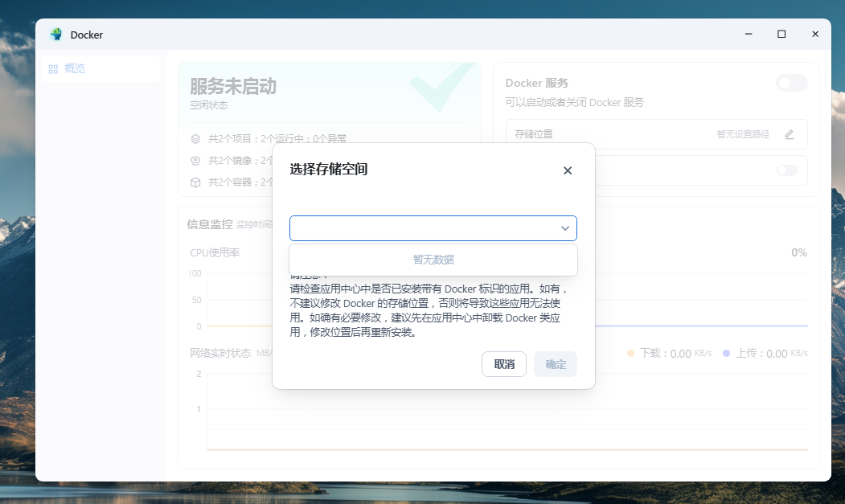Image resolution: width=845 pixels, height=504 pixels.
Task: Close the Docker window
Action: [815, 34]
